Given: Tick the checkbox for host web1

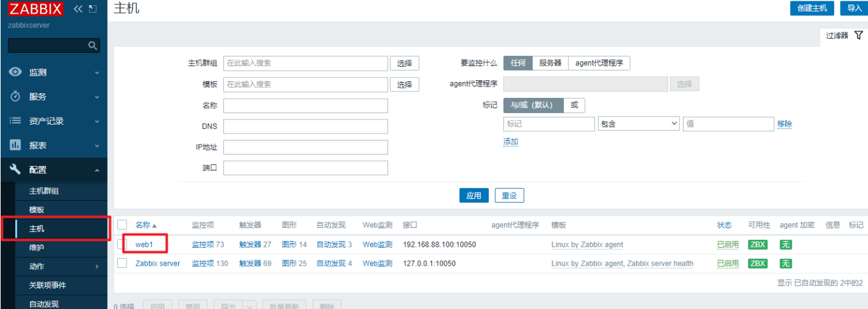Looking at the screenshot, I should click(122, 245).
